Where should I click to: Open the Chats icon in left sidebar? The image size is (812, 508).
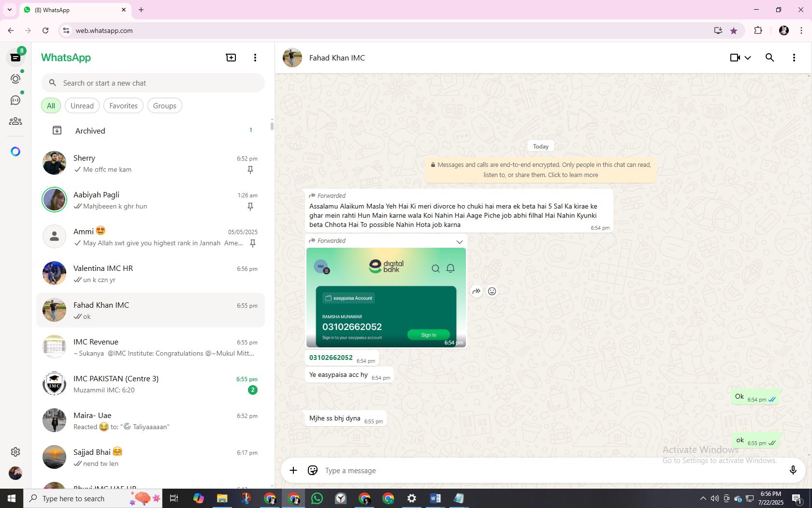(15, 58)
